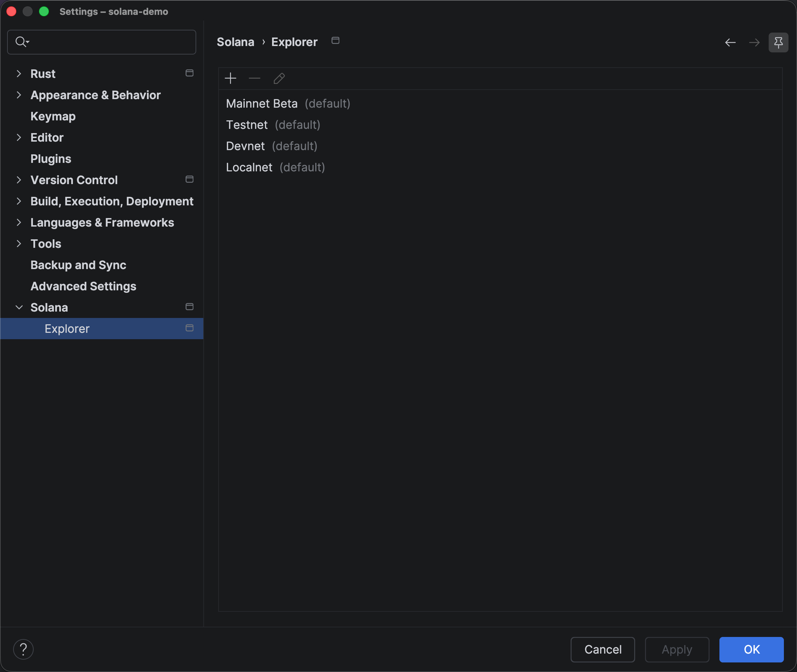
Task: Expand the Editor chevron
Action: point(19,137)
